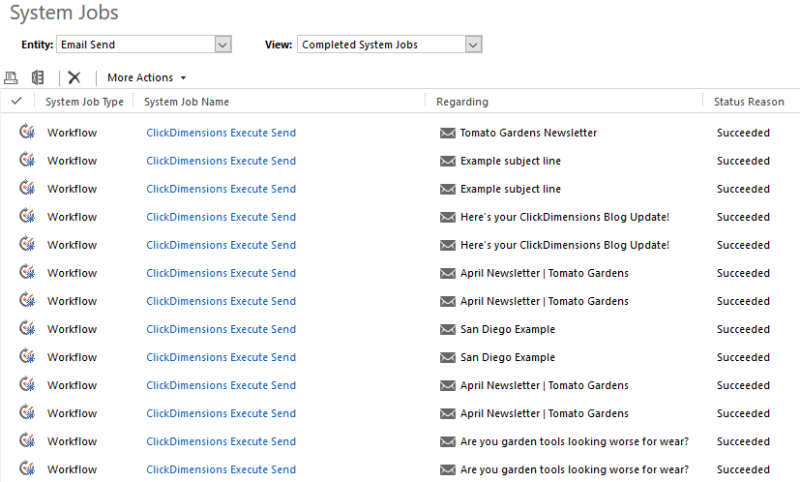Click Workflow type in Tomato Gardens Newsletter row
The image size is (800, 482).
(72, 133)
